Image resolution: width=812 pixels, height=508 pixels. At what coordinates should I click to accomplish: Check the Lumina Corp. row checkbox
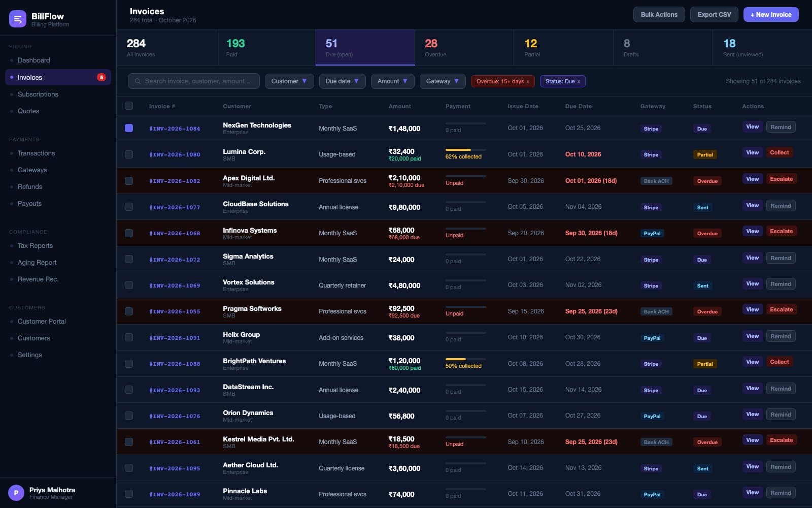(129, 154)
